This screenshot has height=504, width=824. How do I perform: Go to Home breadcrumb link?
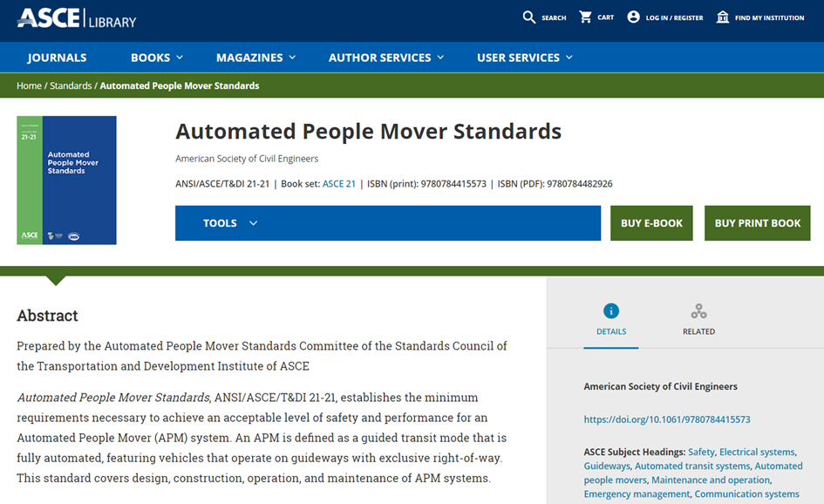(x=29, y=85)
